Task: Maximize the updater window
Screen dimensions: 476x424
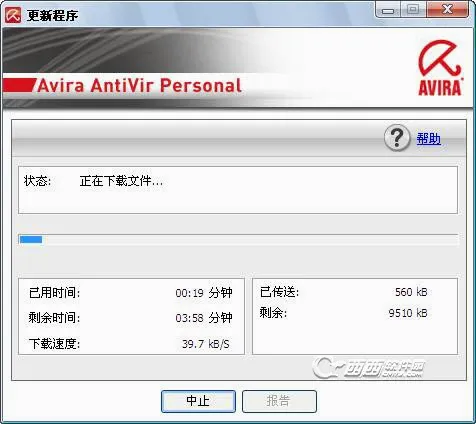Action: tap(413, 10)
